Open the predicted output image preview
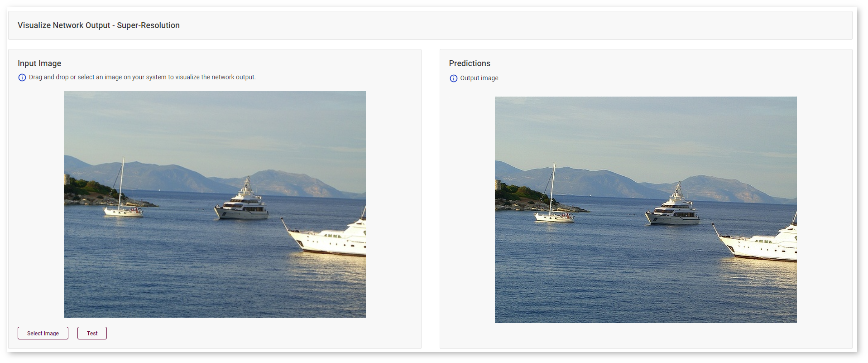Image resolution: width=868 pixels, height=363 pixels. [x=646, y=210]
